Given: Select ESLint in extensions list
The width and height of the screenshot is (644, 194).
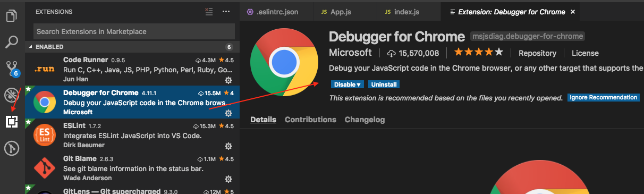Looking at the screenshot, I should 132,136.
